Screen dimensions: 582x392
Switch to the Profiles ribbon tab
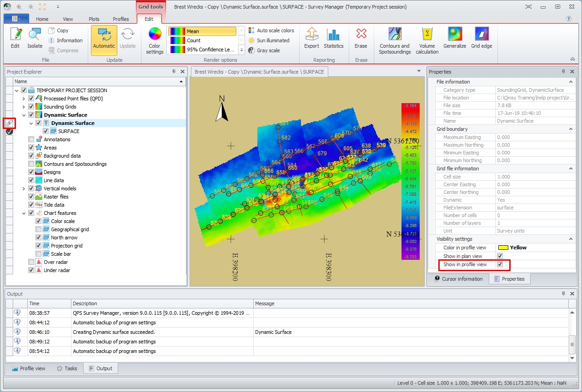[x=120, y=19]
